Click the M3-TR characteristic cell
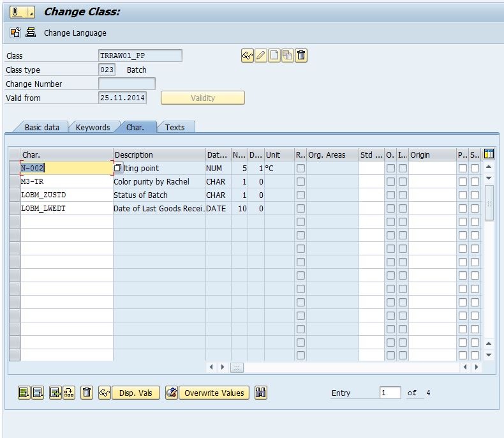The image size is (504, 438). coord(66,181)
